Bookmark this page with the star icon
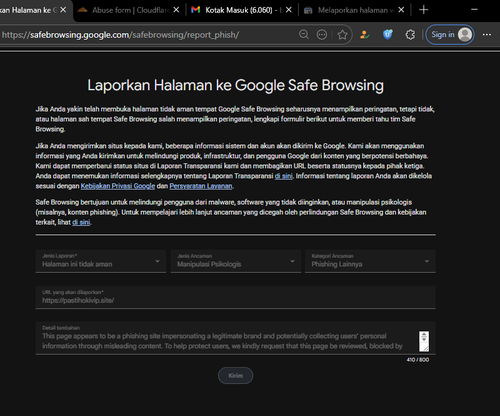Viewport: 500px width, 416px height. [x=342, y=35]
